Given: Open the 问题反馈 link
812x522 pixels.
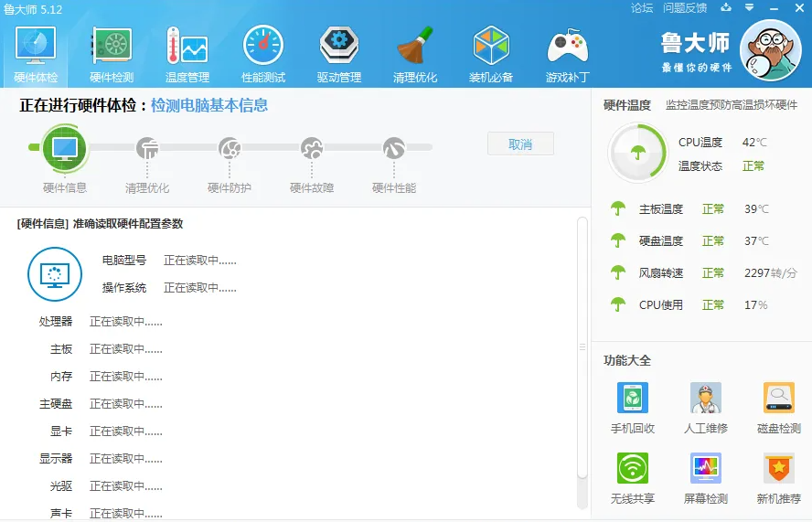Looking at the screenshot, I should (x=685, y=8).
